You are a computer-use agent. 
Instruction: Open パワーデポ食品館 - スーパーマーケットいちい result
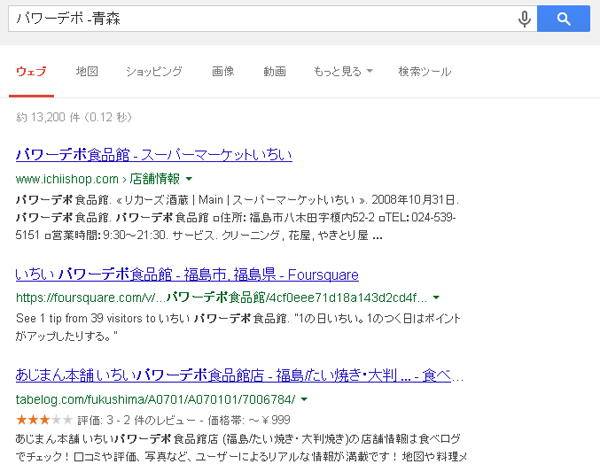tap(154, 155)
